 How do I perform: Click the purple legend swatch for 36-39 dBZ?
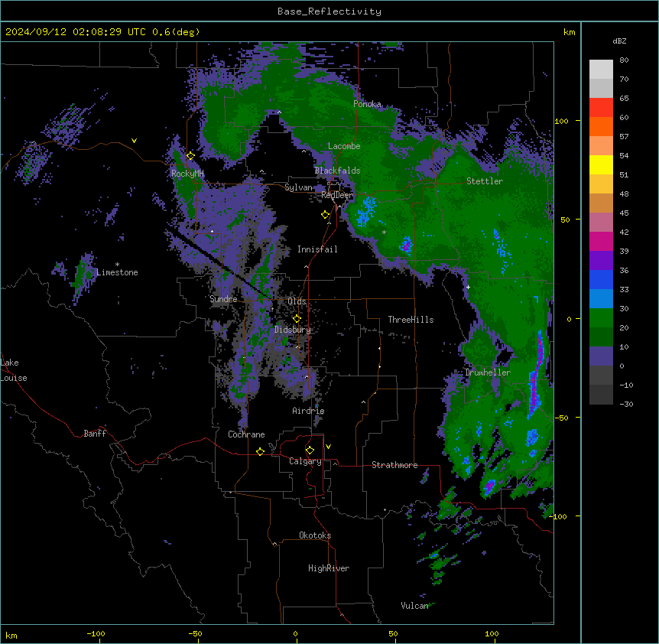[601, 261]
